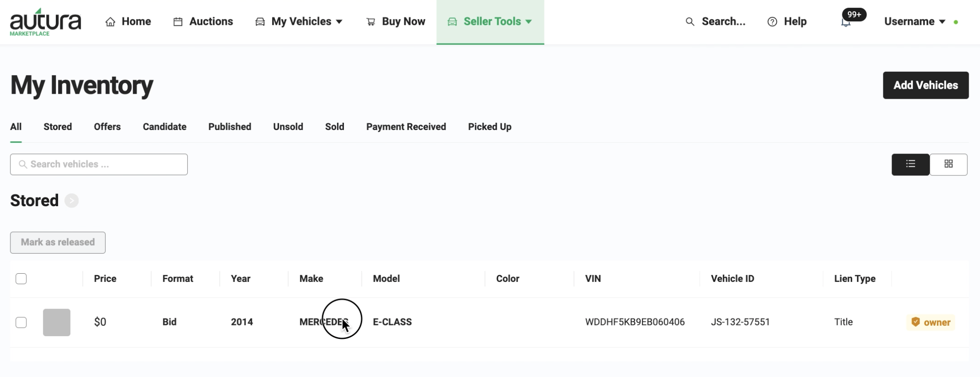Screen dimensions: 980x377
Task: Switch to grid view layout
Action: (948, 164)
